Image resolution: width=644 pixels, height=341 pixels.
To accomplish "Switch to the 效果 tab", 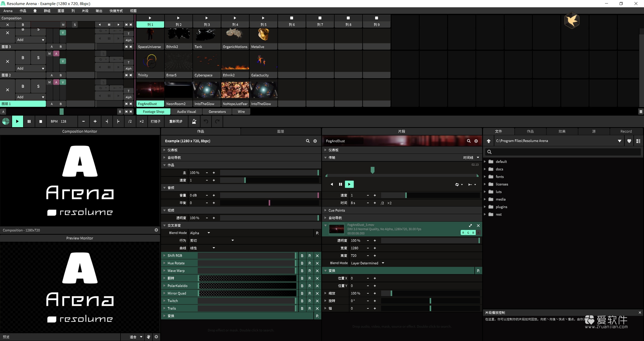I will [562, 131].
